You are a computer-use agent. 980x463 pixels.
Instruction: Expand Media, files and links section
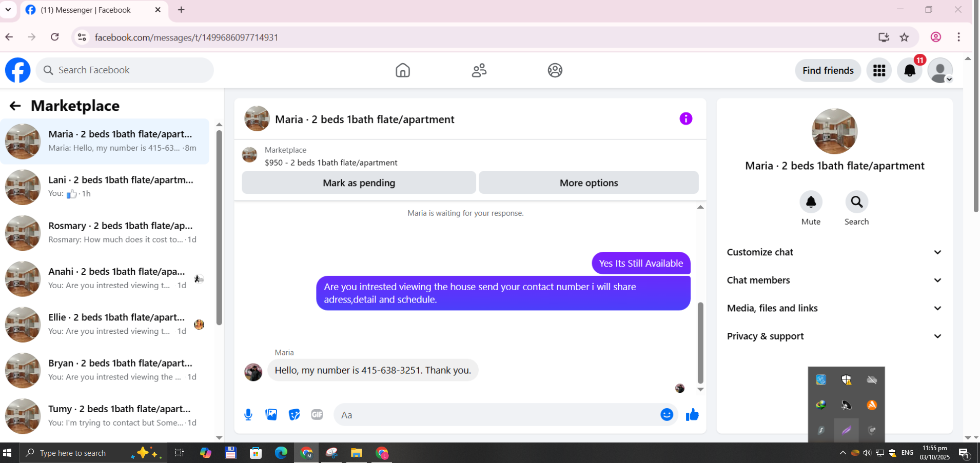835,308
